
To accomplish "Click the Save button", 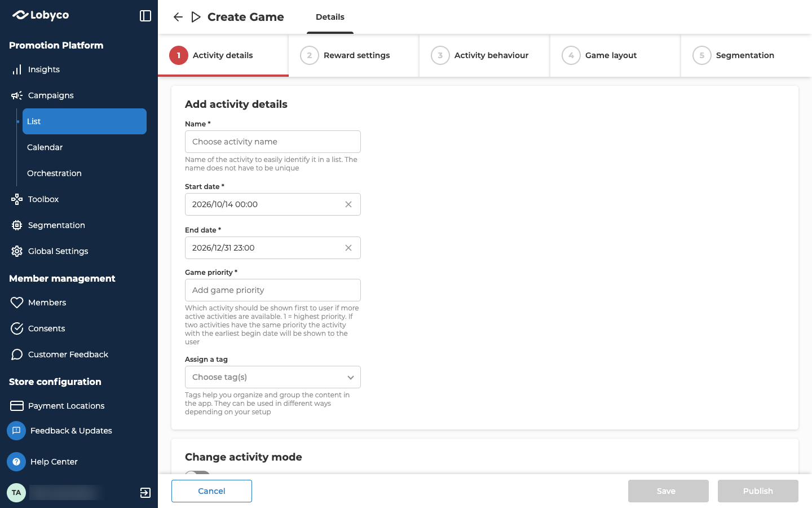I will 668,491.
